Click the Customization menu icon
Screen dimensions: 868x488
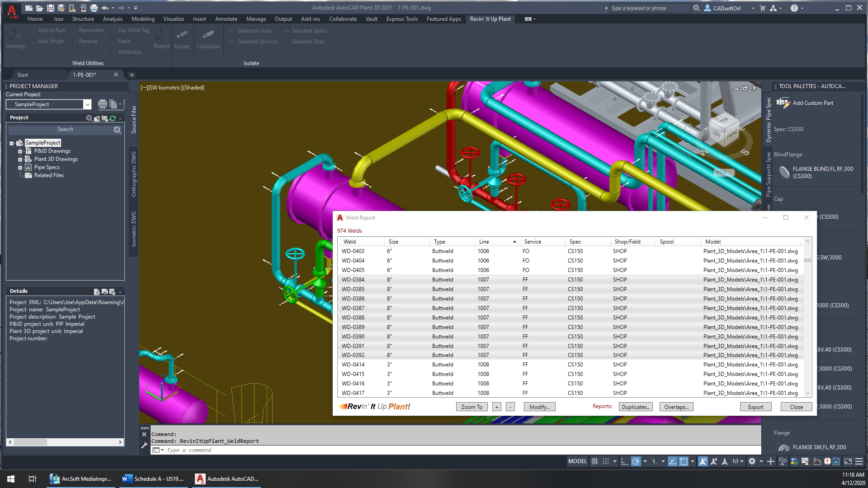(x=859, y=461)
